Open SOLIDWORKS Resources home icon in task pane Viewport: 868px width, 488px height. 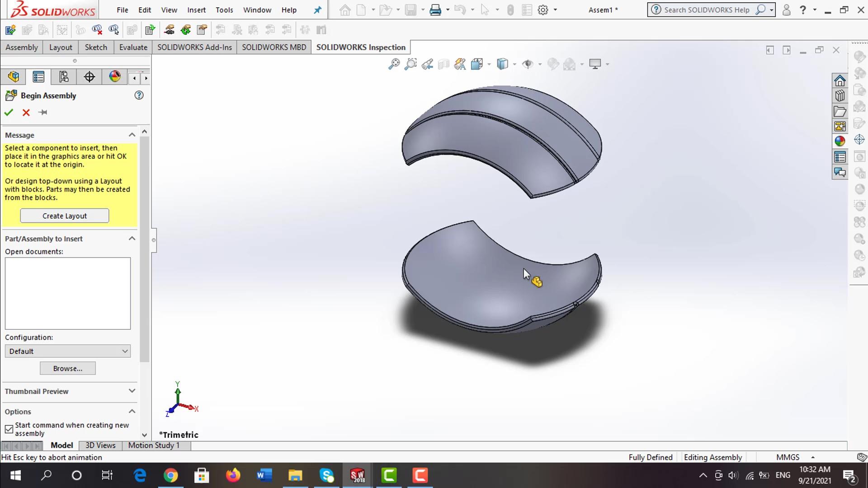840,81
